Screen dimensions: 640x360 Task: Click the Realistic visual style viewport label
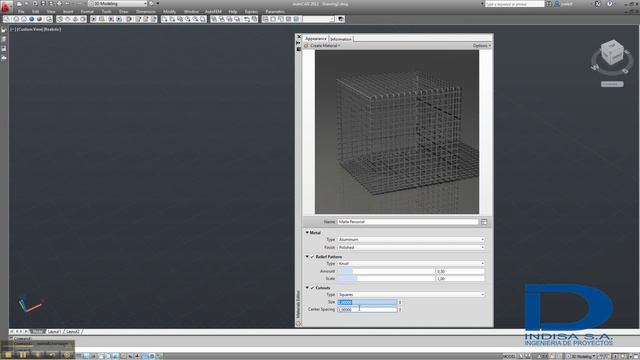(52, 29)
